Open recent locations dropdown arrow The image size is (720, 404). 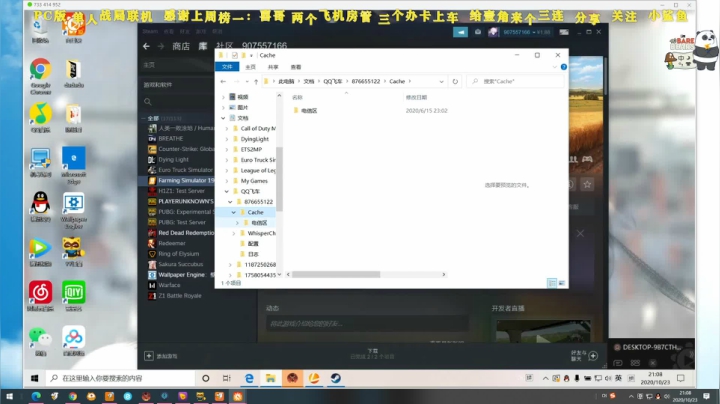247,82
